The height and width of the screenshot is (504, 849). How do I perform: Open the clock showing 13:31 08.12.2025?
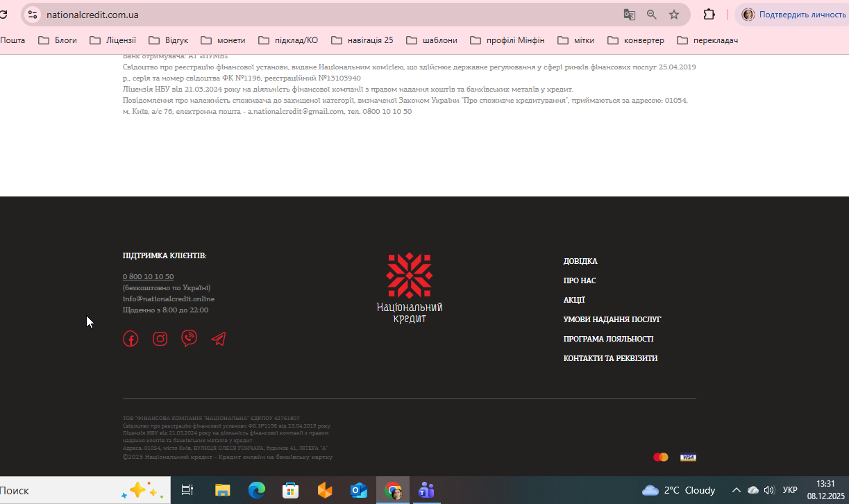[825, 490]
